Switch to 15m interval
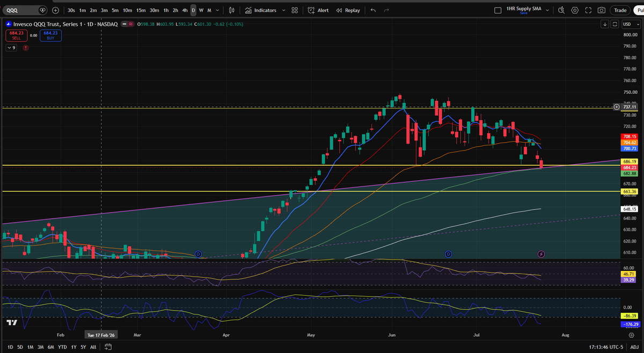 point(141,10)
